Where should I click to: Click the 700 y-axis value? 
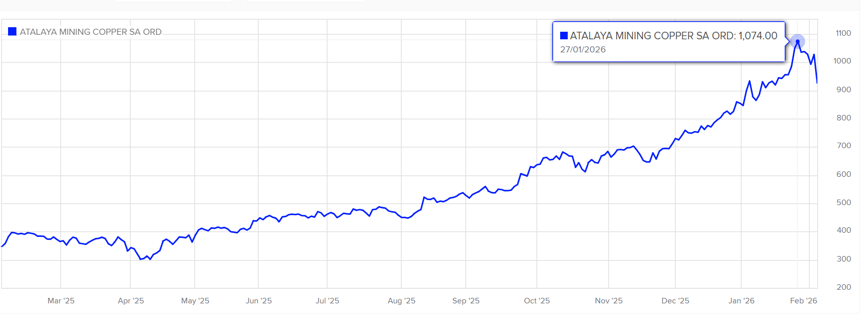tap(844, 146)
